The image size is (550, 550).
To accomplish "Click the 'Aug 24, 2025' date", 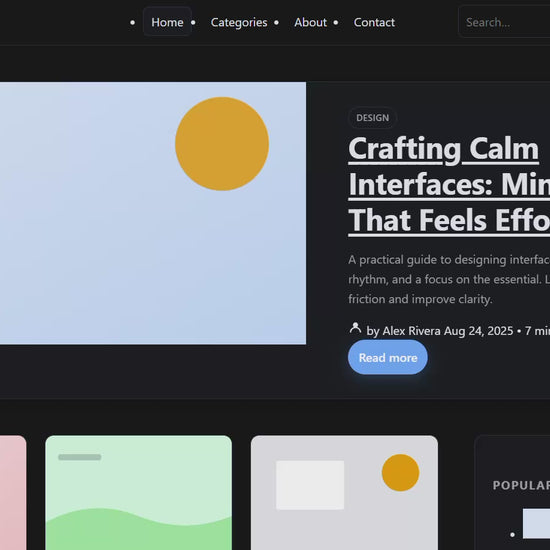I will tap(478, 331).
